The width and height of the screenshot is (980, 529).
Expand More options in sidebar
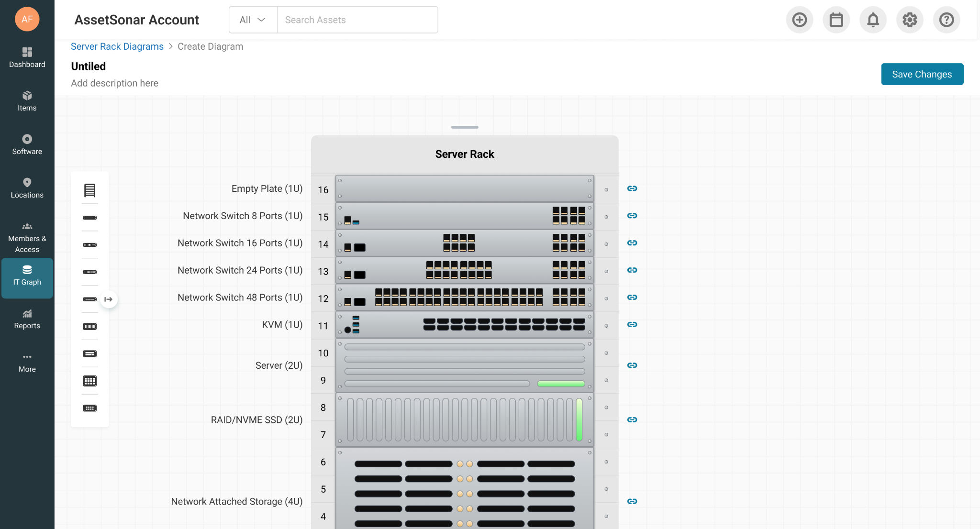[x=27, y=363]
